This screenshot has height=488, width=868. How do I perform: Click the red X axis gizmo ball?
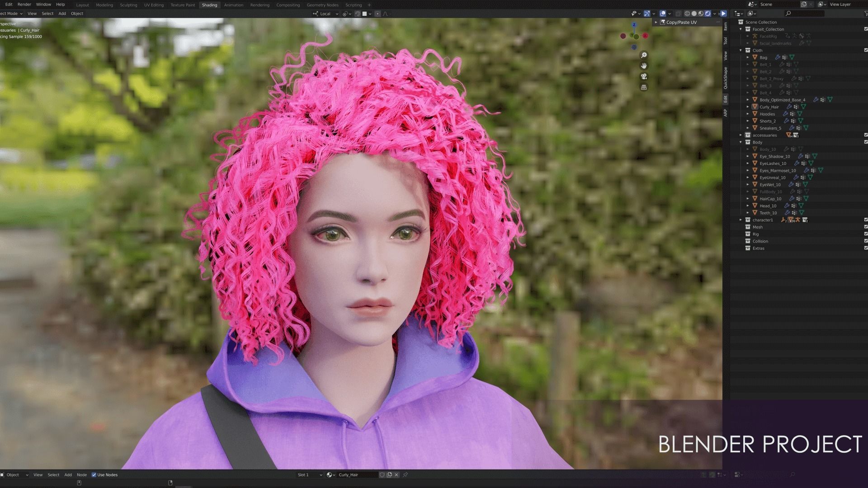point(646,36)
